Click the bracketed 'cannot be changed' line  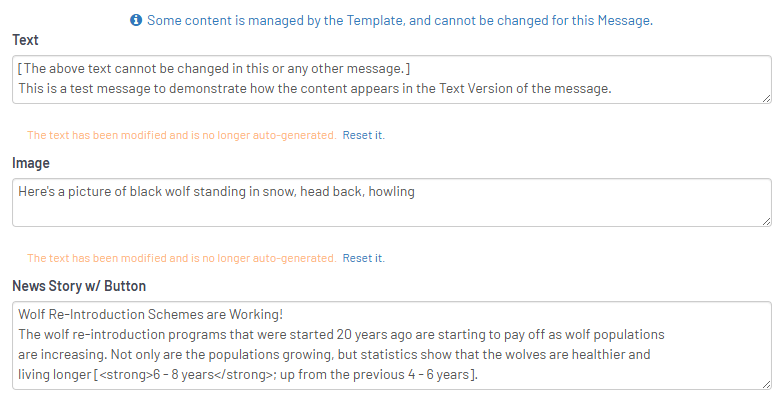pos(214,68)
